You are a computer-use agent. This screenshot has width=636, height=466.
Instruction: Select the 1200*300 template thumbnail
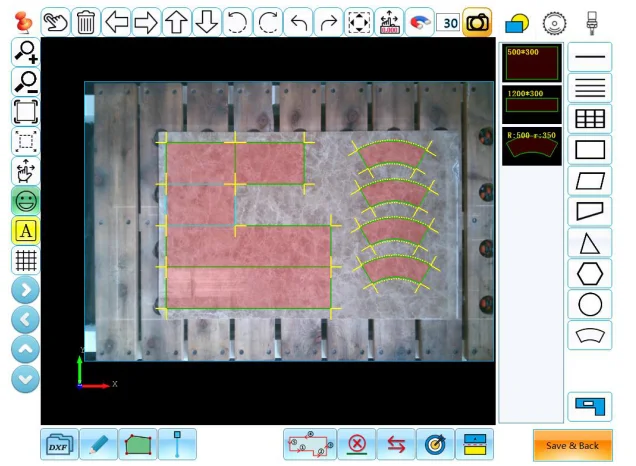tap(531, 103)
